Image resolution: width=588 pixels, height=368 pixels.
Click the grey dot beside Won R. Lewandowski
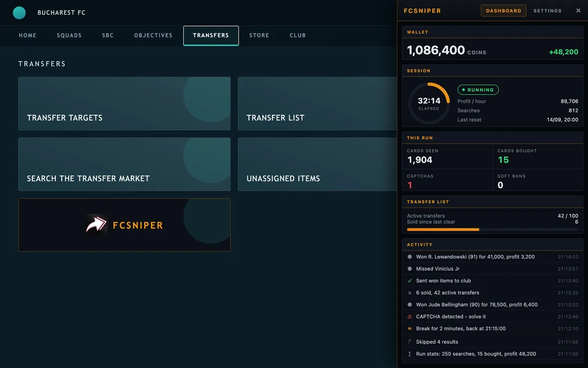click(x=410, y=257)
